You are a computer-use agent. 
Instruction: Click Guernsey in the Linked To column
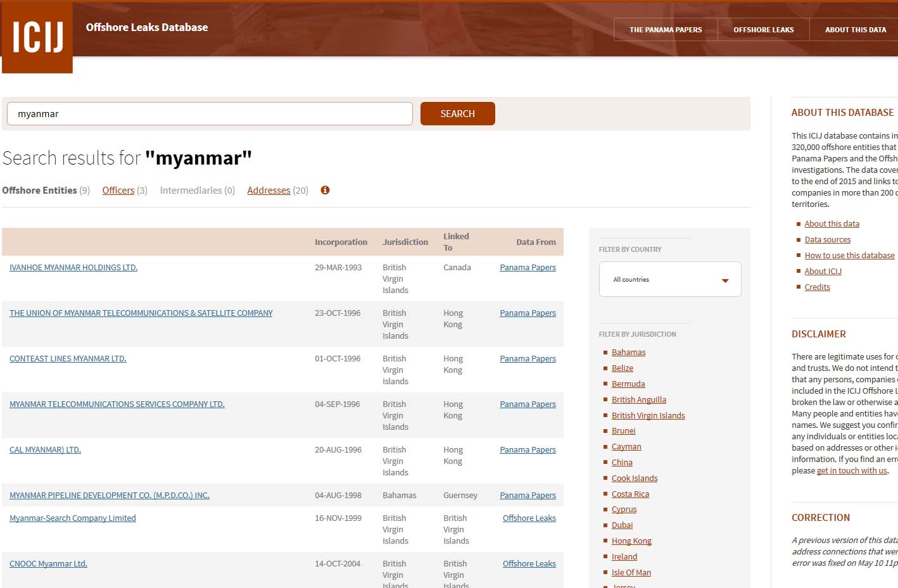tap(460, 496)
